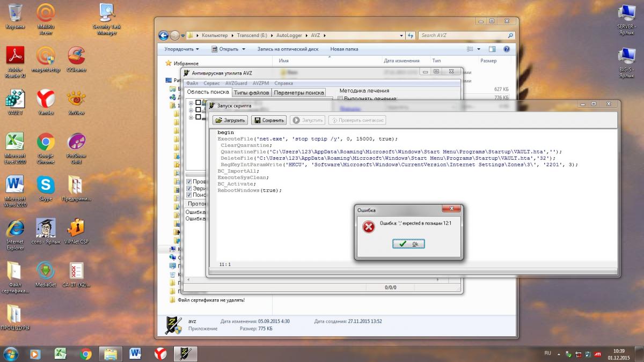Switch to the Параметры поиска tab
644x362 pixels.
tap(299, 92)
